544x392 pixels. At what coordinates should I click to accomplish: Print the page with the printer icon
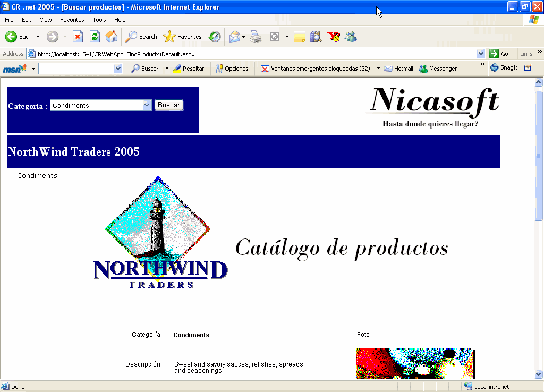point(256,37)
